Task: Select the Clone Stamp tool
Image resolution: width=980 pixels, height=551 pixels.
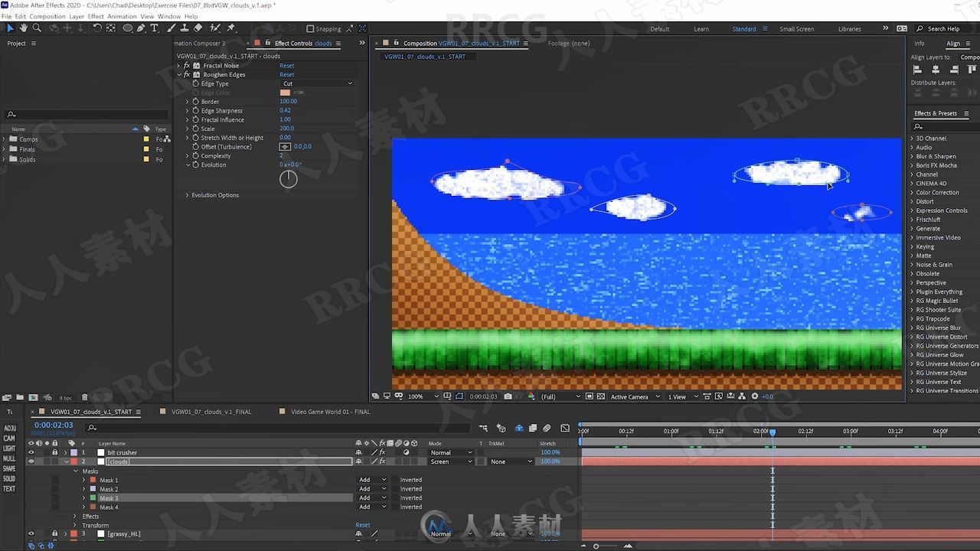Action: pyautogui.click(x=185, y=28)
